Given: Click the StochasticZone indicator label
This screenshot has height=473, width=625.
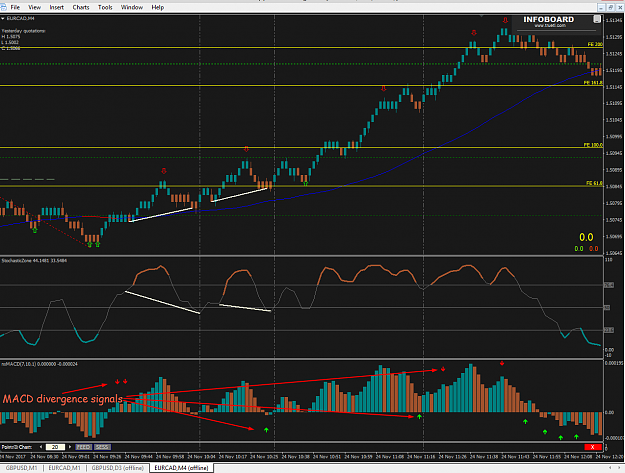Looking at the screenshot, I should (x=34, y=261).
